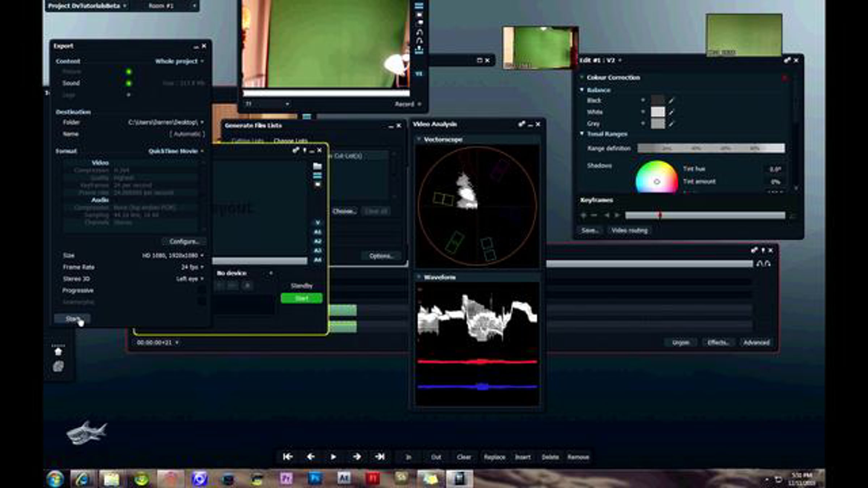Toggle the A3 track button in the record panel
Viewport: 868px width, 488px height.
point(318,251)
